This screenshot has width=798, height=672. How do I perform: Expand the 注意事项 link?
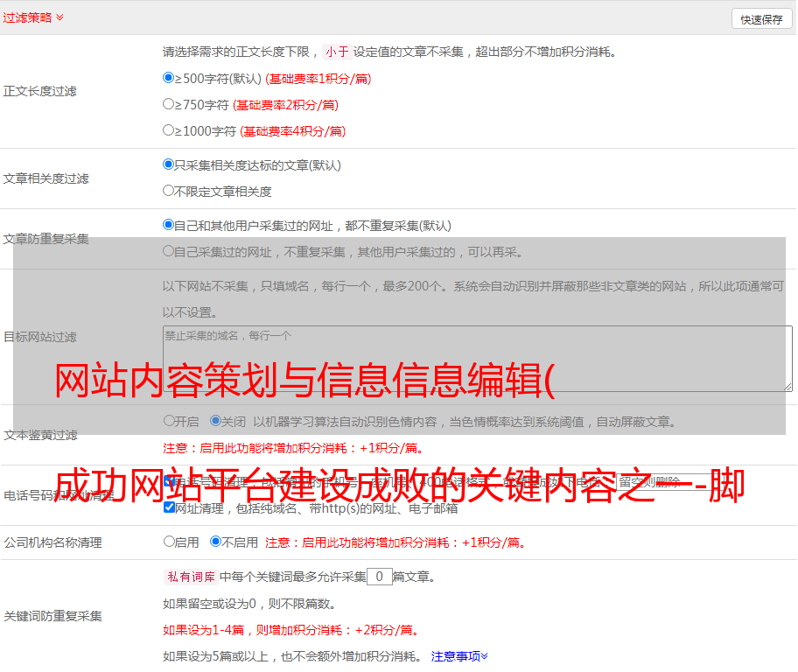pyautogui.click(x=459, y=656)
